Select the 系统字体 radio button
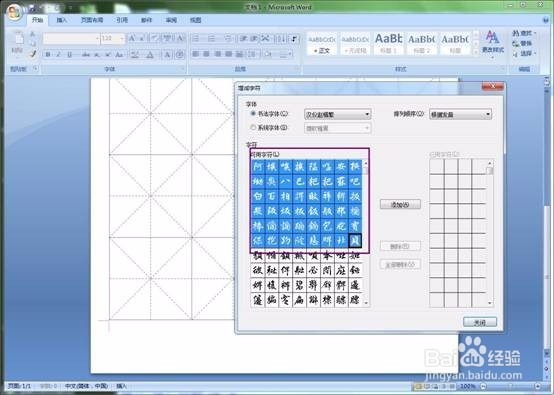Viewport: 554px width, 395px height. pos(253,127)
